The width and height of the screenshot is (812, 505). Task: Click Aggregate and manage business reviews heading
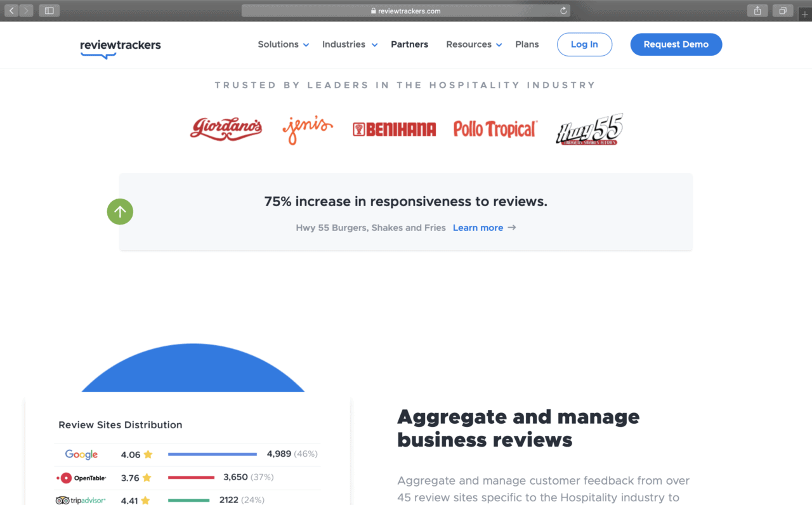point(518,428)
